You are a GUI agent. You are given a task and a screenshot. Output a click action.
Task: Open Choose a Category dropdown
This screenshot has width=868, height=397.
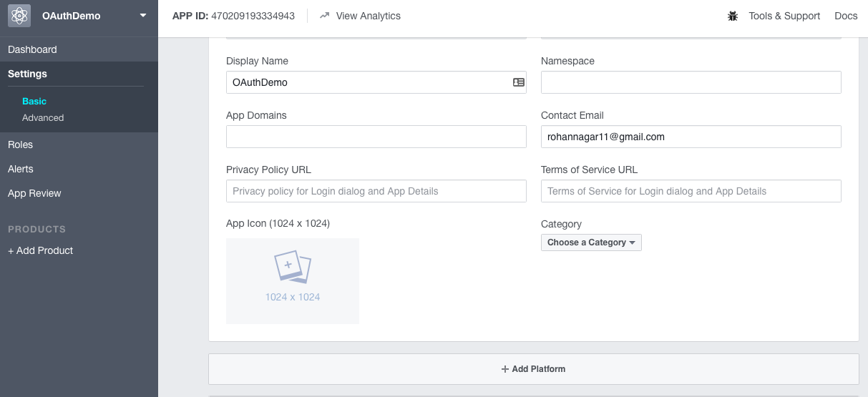point(591,242)
